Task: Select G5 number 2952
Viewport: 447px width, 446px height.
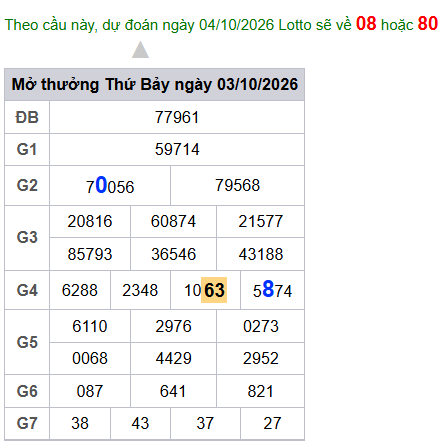Action: (x=260, y=358)
